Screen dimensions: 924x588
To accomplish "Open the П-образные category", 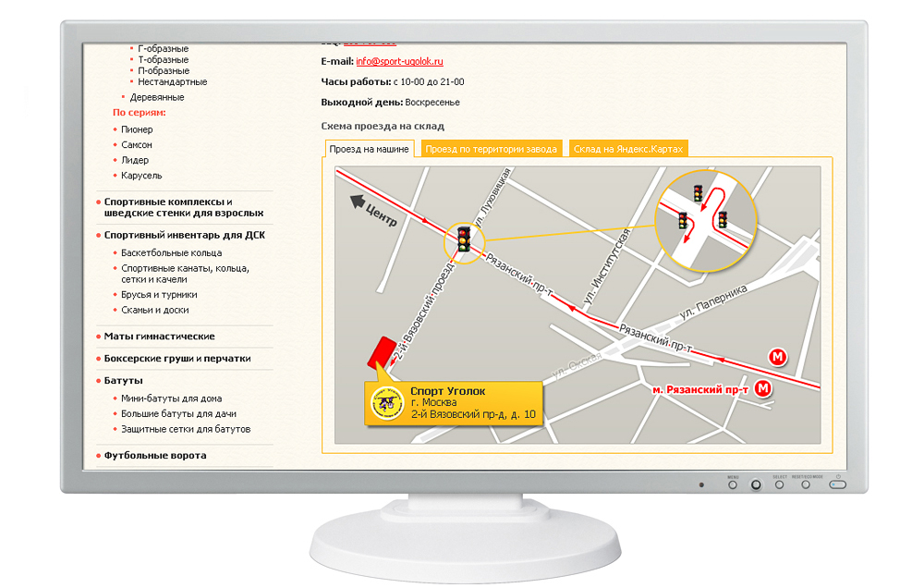I will point(164,71).
